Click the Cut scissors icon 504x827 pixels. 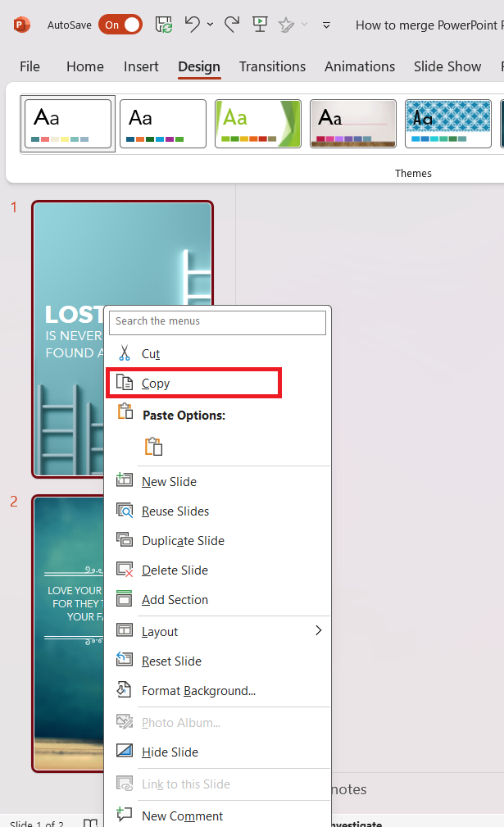125,352
